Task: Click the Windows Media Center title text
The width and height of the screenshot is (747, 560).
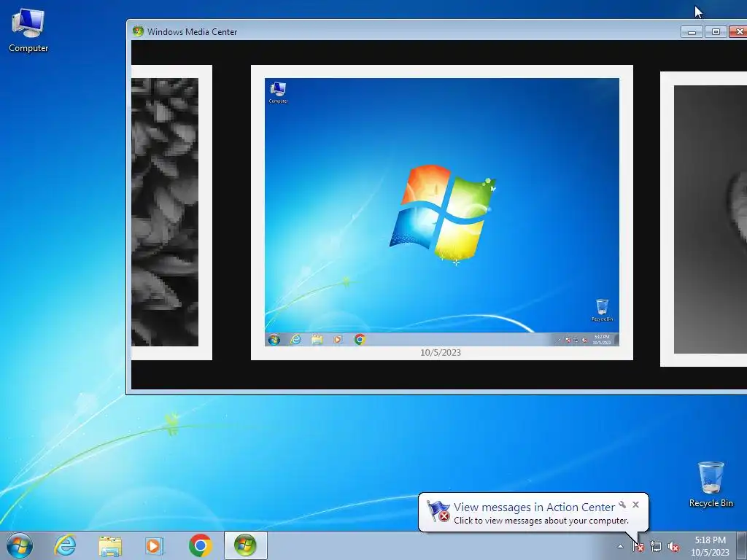Action: (192, 32)
